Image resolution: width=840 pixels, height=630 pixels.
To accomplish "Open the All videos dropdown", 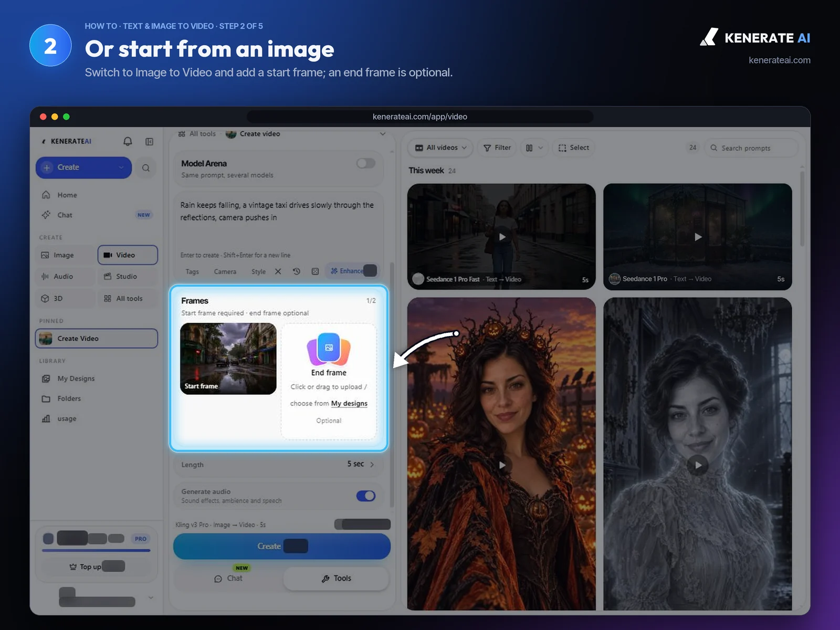I will (441, 148).
